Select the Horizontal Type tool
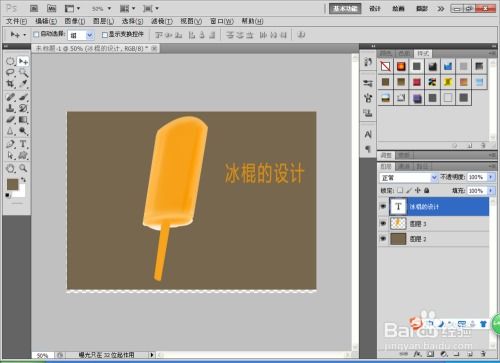 coord(23,144)
